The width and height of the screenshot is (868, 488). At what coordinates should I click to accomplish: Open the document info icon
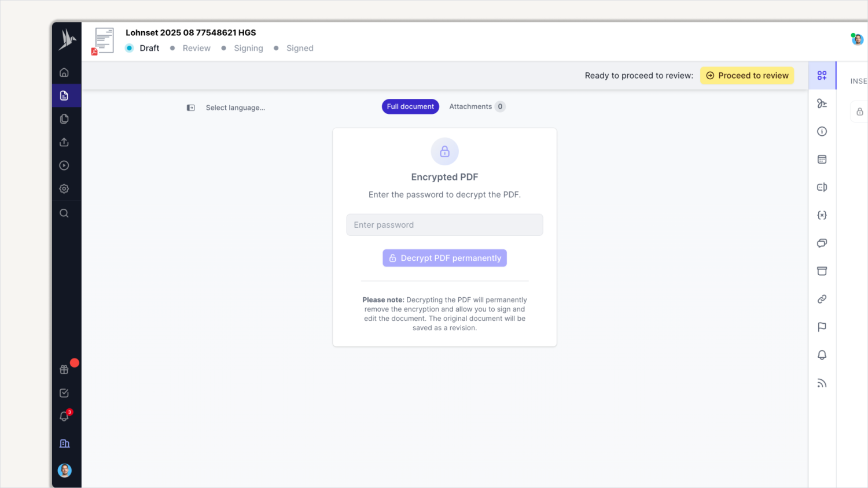[x=822, y=131]
